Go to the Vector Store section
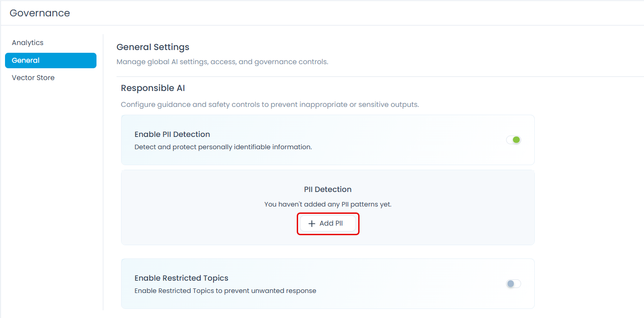The height and width of the screenshot is (318, 644). (x=33, y=78)
